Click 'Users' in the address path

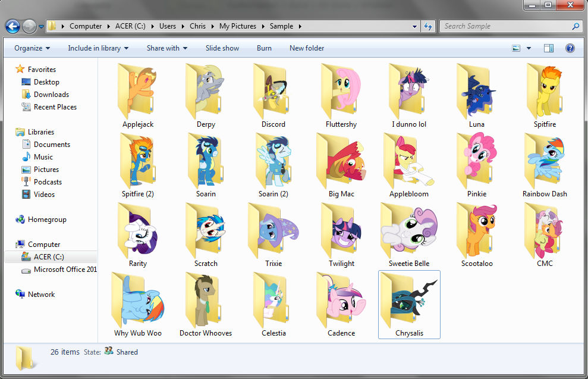point(167,26)
